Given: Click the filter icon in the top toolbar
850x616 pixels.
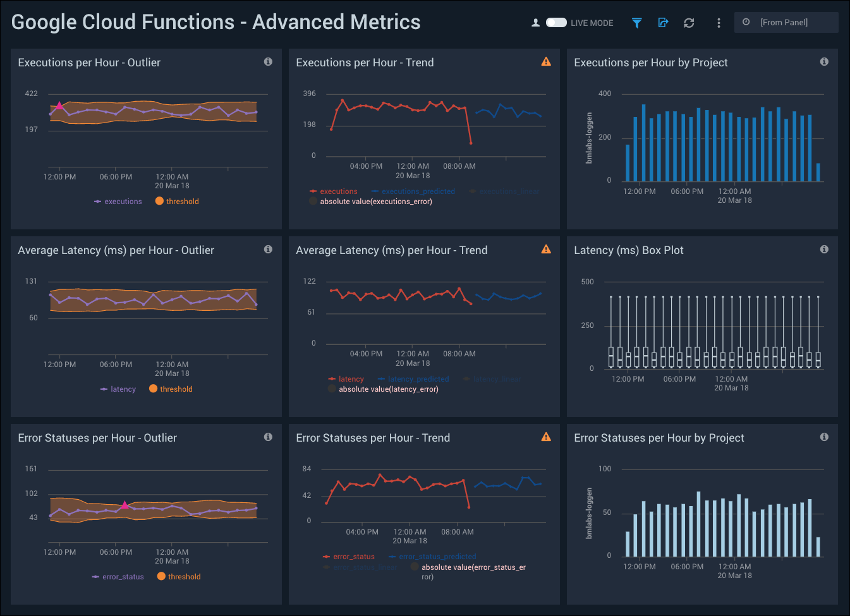Looking at the screenshot, I should pos(636,23).
